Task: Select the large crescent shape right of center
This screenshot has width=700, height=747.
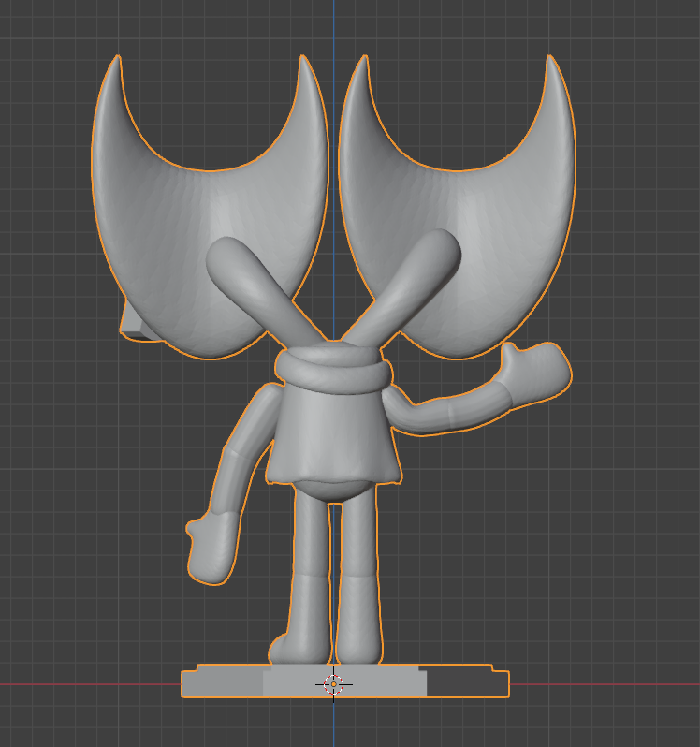Action: (x=457, y=206)
